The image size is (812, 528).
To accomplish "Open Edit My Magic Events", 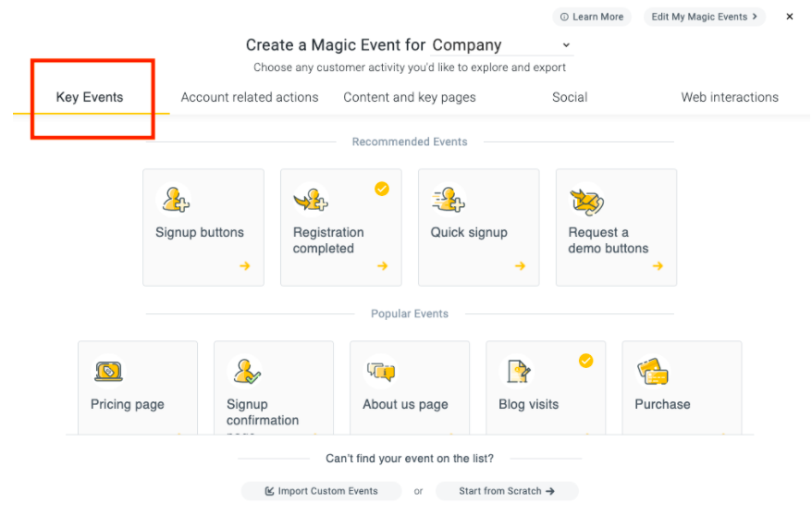I will [x=705, y=17].
